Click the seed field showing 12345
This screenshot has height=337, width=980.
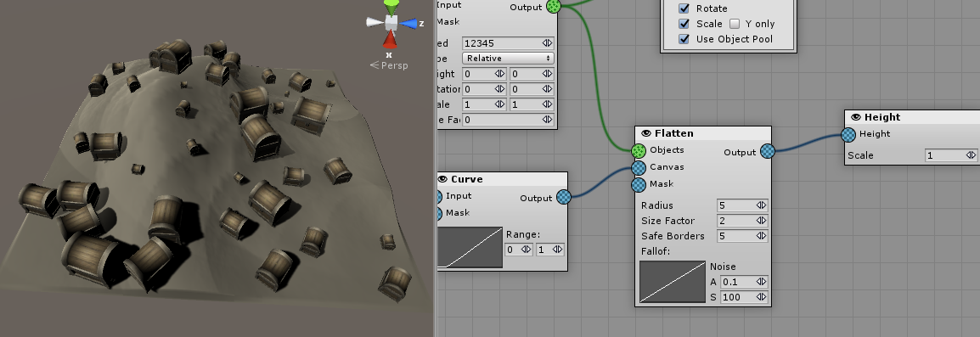508,43
